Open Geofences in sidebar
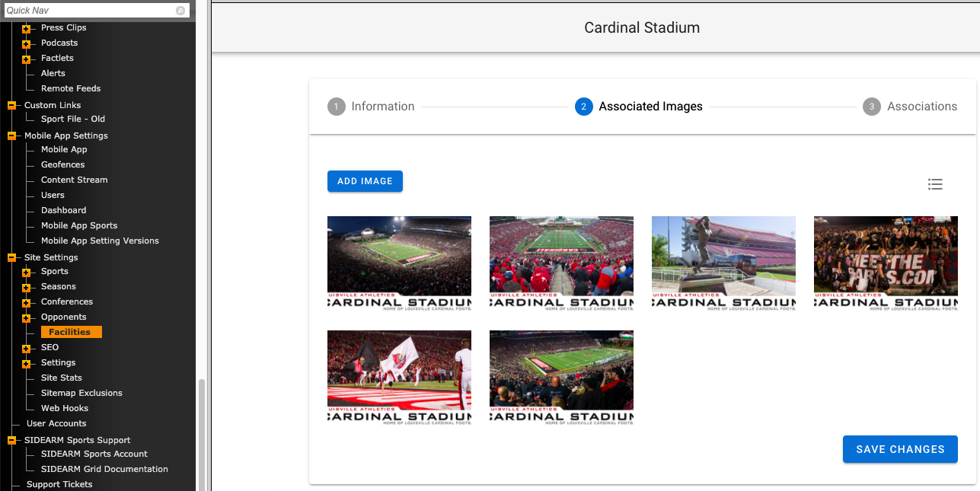Viewport: 980px width, 491px height. coord(62,164)
